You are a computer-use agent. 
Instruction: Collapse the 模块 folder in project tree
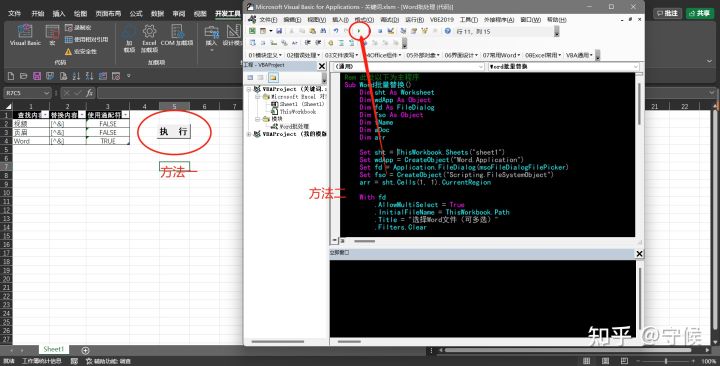click(259, 119)
